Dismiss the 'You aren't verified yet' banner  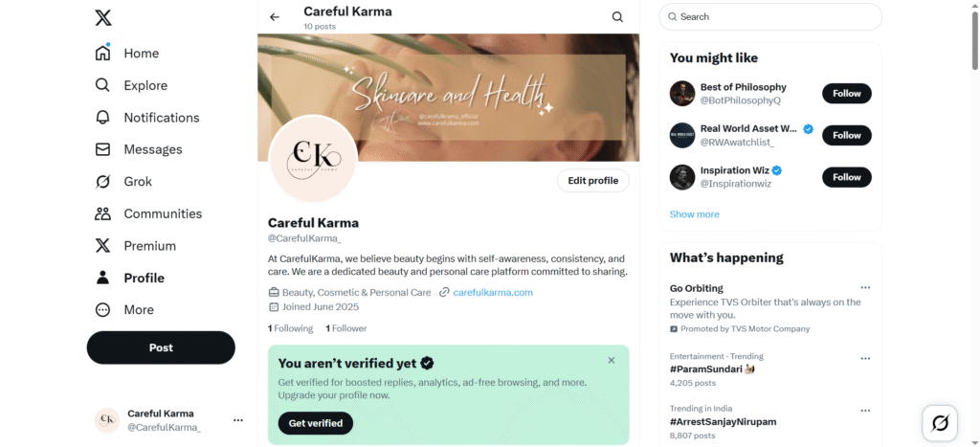pyautogui.click(x=612, y=361)
